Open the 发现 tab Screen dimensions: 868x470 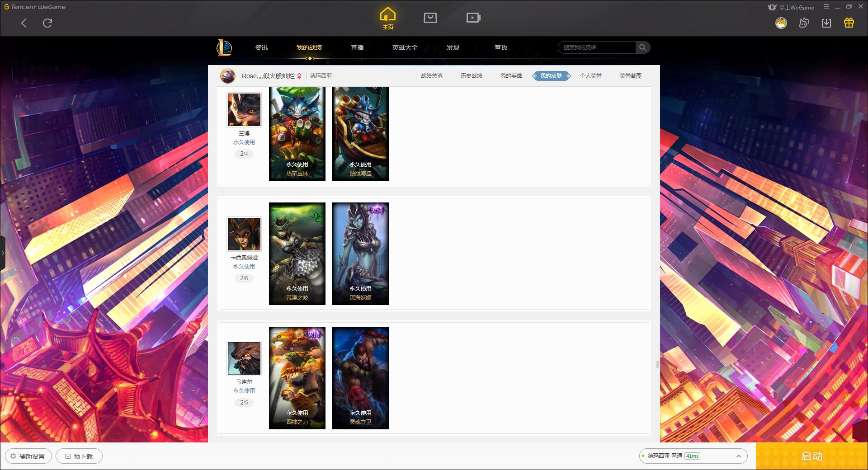point(453,47)
